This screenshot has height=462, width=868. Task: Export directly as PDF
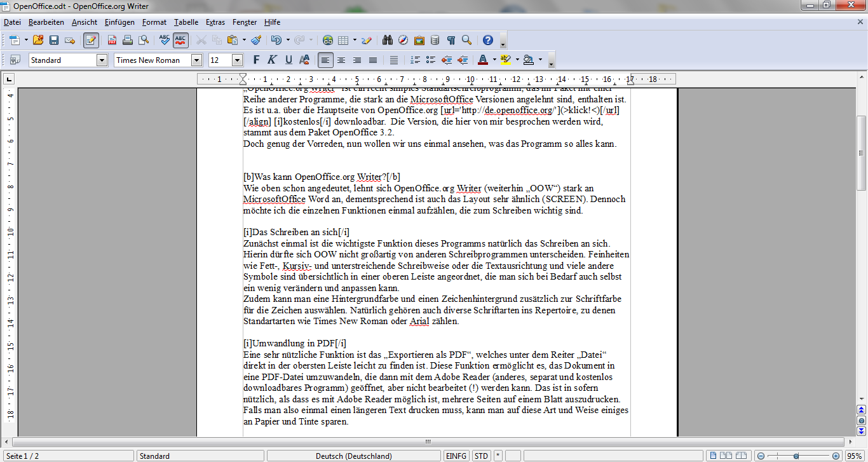pos(112,40)
